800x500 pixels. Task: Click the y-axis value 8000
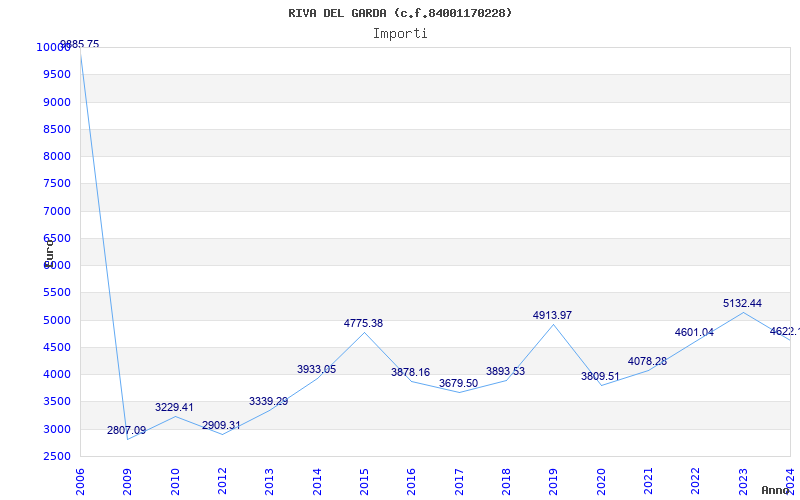click(57, 156)
